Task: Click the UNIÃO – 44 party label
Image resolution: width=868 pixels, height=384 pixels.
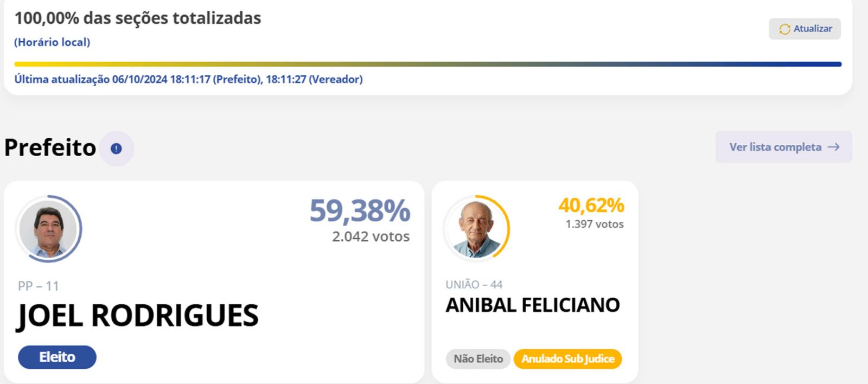Action: coord(474,285)
